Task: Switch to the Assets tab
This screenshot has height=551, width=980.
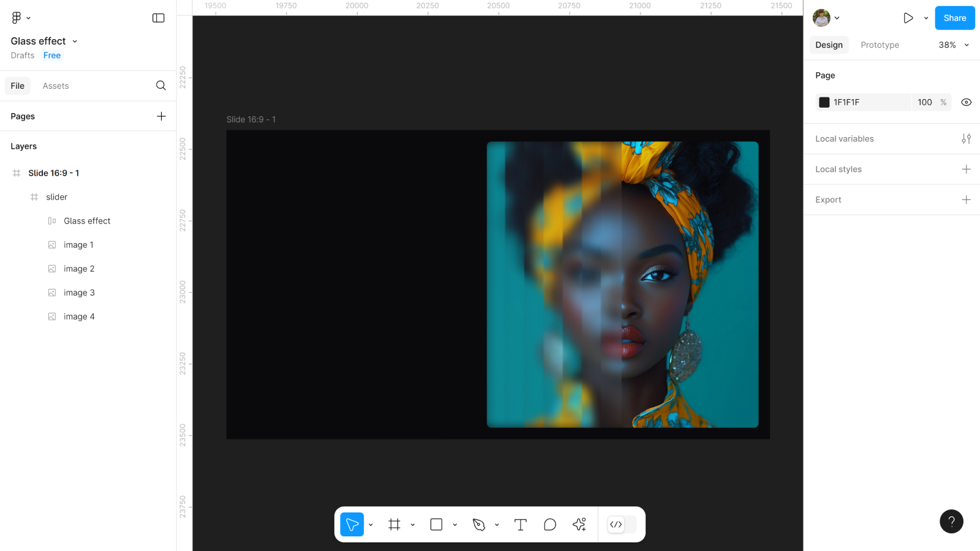Action: click(56, 86)
